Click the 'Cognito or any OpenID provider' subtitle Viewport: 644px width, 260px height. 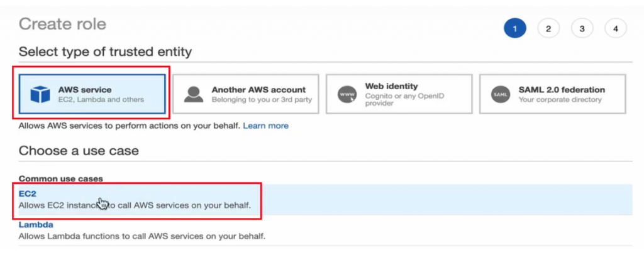[x=407, y=99]
